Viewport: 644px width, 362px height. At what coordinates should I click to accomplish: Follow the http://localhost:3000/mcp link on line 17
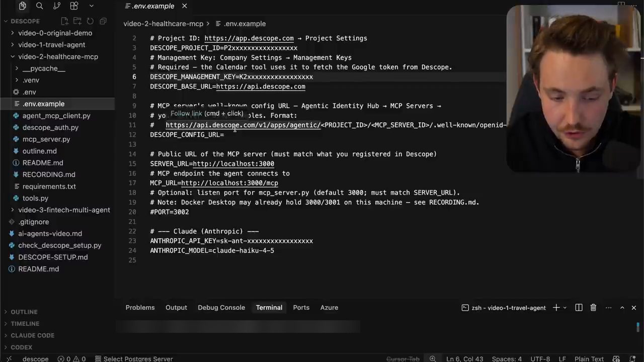pyautogui.click(x=229, y=183)
